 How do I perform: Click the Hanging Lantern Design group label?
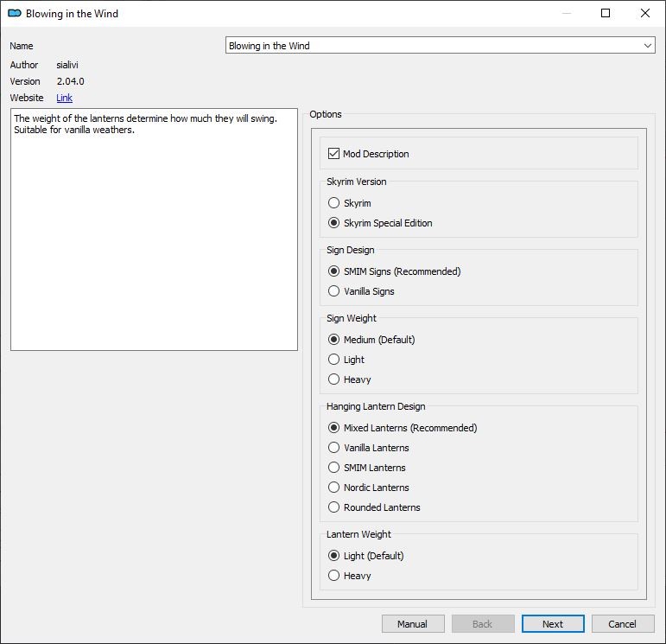click(x=376, y=406)
